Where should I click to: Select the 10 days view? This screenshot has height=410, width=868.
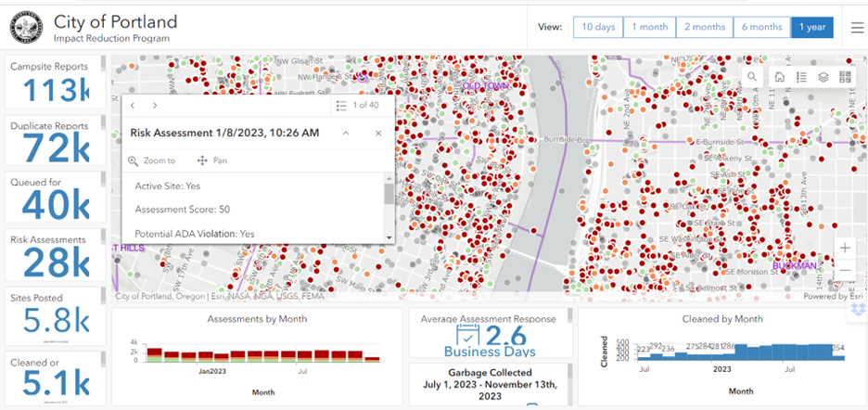click(x=598, y=27)
